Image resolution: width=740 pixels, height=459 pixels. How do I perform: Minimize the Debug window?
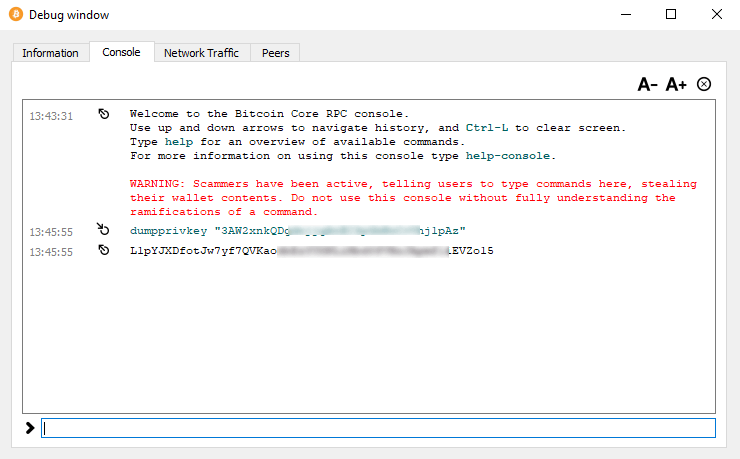click(625, 15)
